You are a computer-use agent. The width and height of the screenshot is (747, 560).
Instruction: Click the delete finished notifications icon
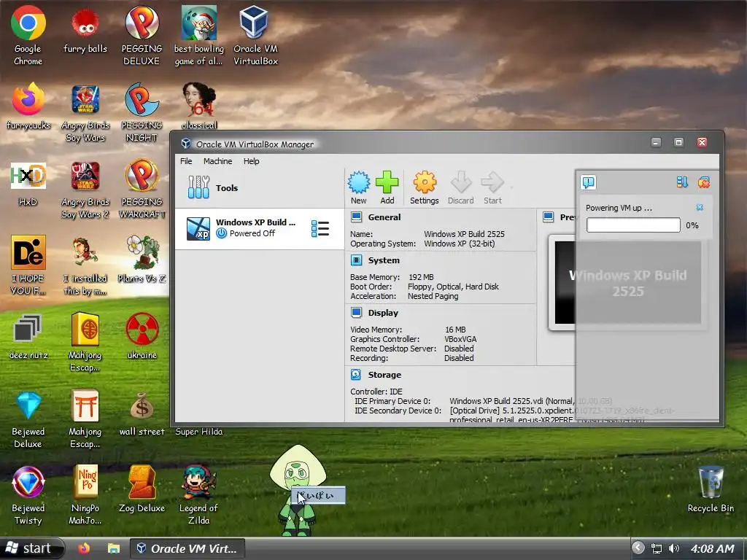pos(704,182)
